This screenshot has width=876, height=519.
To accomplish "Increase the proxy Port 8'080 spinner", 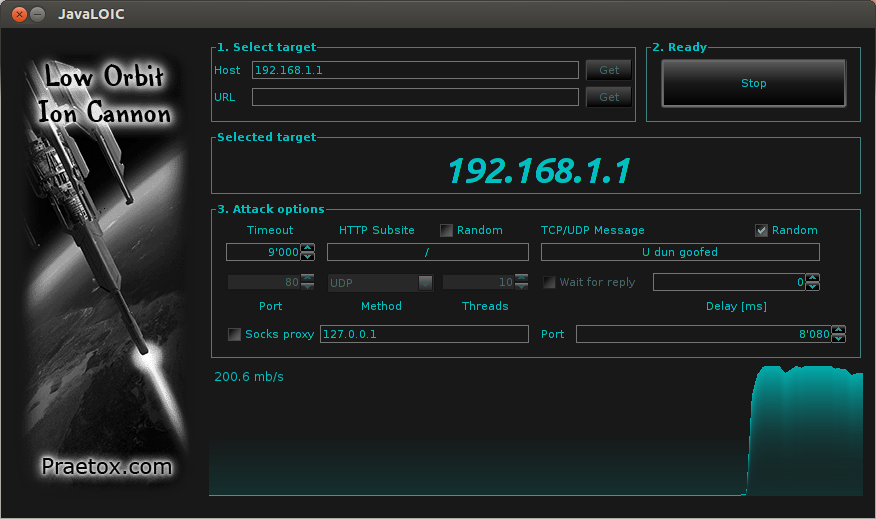I will [838, 330].
